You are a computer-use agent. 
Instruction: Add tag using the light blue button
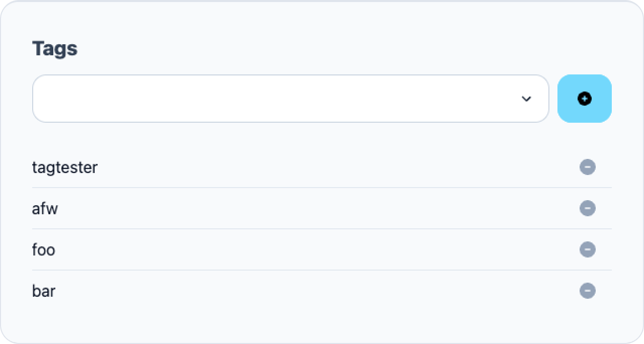tap(585, 99)
